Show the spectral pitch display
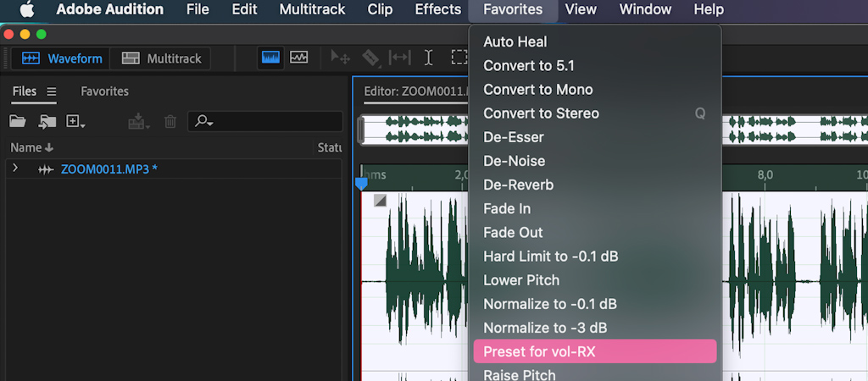The width and height of the screenshot is (868, 381). click(x=299, y=58)
